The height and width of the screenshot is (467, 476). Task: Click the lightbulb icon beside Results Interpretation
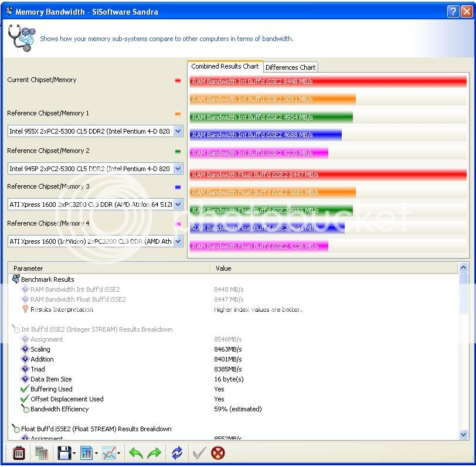click(25, 309)
